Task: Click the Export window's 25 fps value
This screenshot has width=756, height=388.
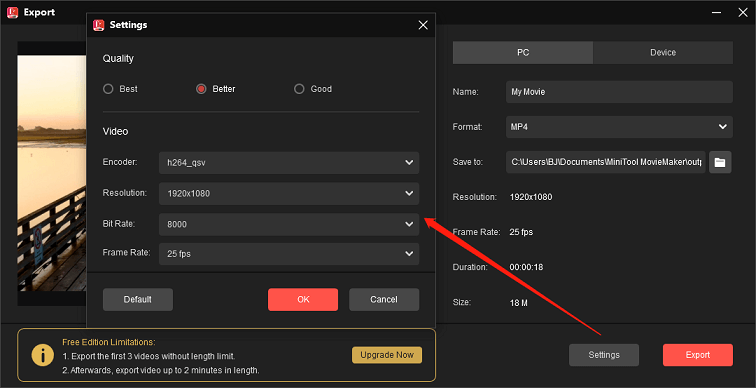Action: [521, 232]
